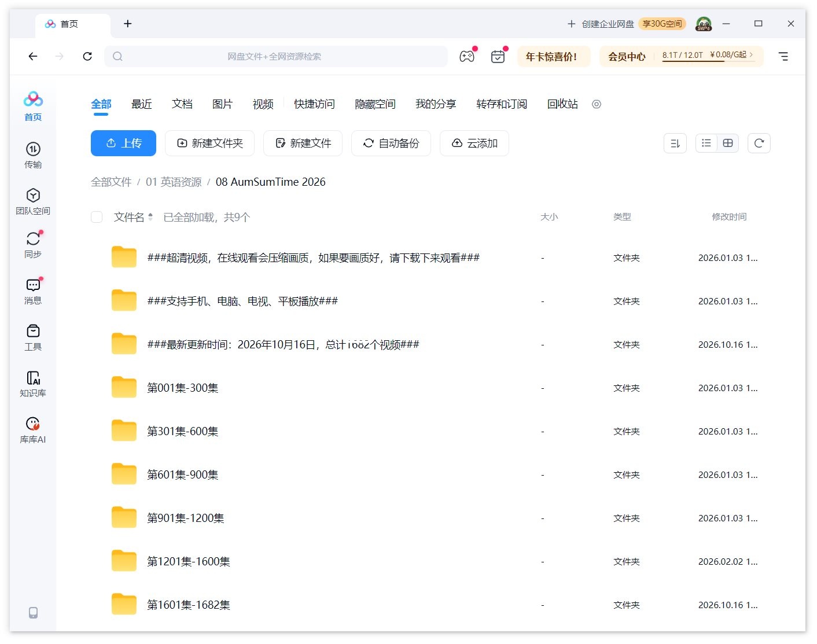
Task: Select the ###超清视频 folder row
Action: coord(430,257)
